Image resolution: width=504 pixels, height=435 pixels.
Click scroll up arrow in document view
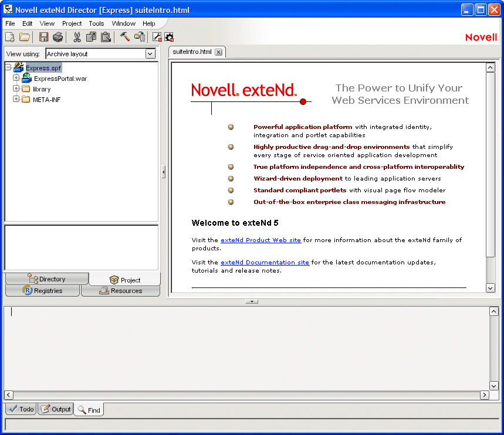pyautogui.click(x=490, y=67)
